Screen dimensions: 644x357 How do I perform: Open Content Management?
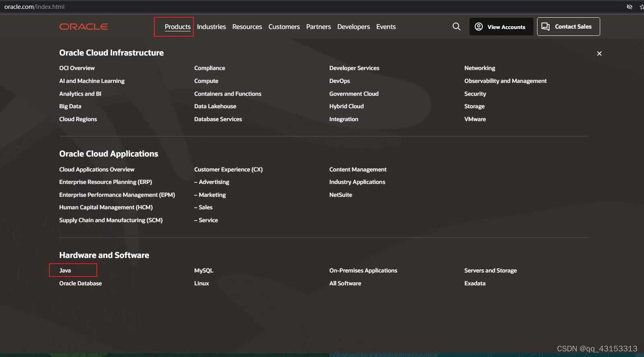pyautogui.click(x=358, y=169)
